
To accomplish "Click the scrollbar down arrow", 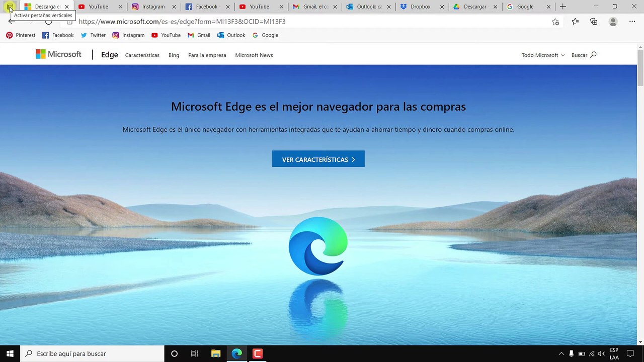I will [640, 342].
